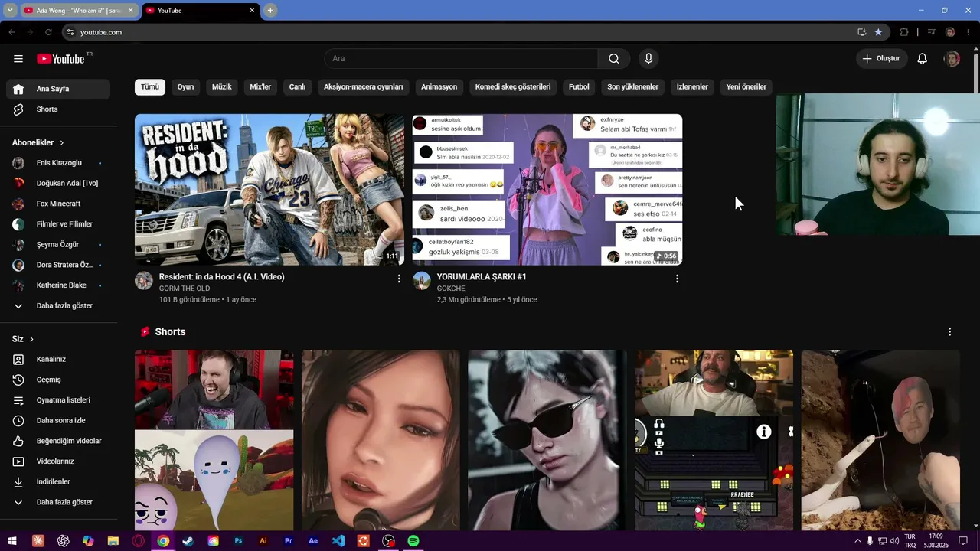Open Oynatma listeleri playlists
This screenshot has height=551, width=980.
58,400
